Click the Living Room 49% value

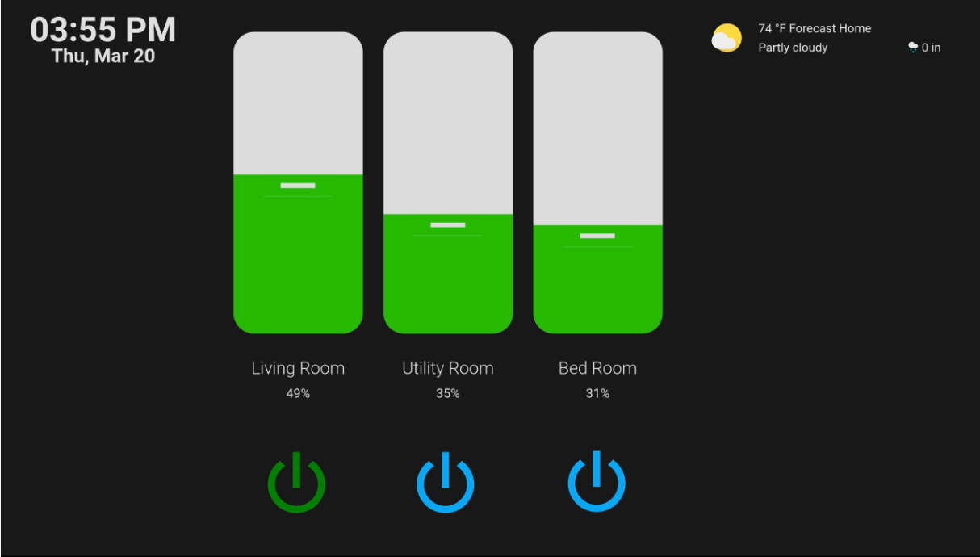click(x=298, y=394)
